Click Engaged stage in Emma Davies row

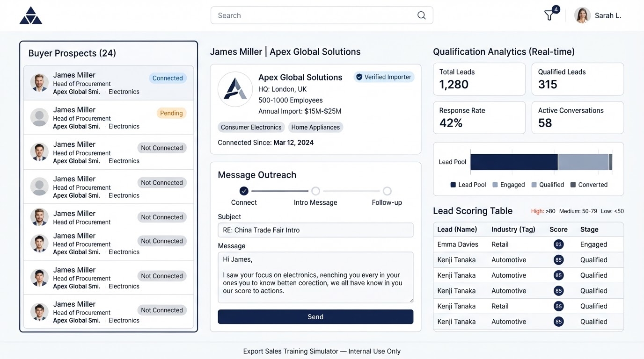[594, 244]
